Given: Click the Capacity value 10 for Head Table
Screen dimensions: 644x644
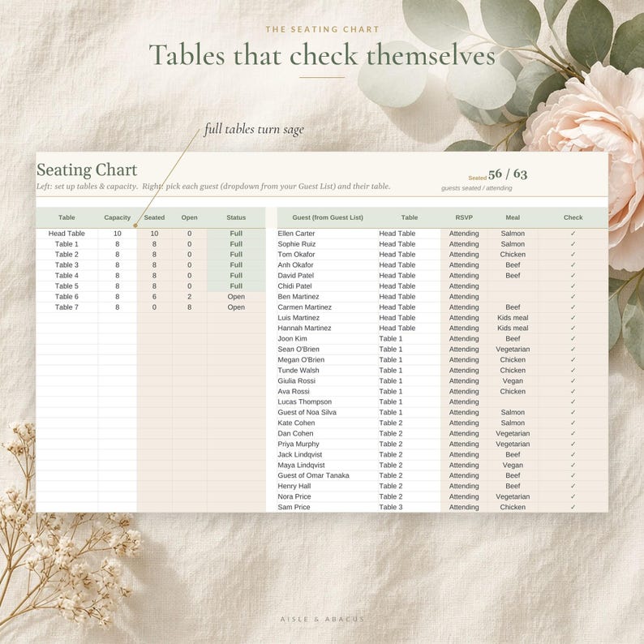Looking at the screenshot, I should [118, 234].
